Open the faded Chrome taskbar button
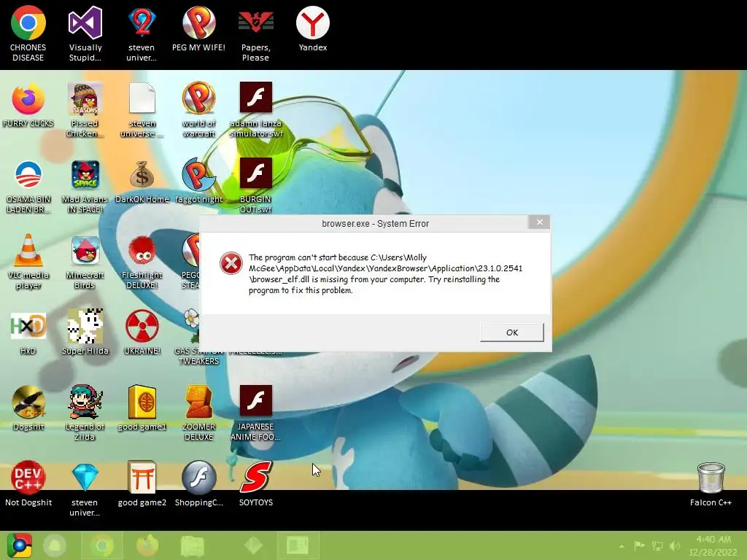This screenshot has width=747, height=560. 101,545
